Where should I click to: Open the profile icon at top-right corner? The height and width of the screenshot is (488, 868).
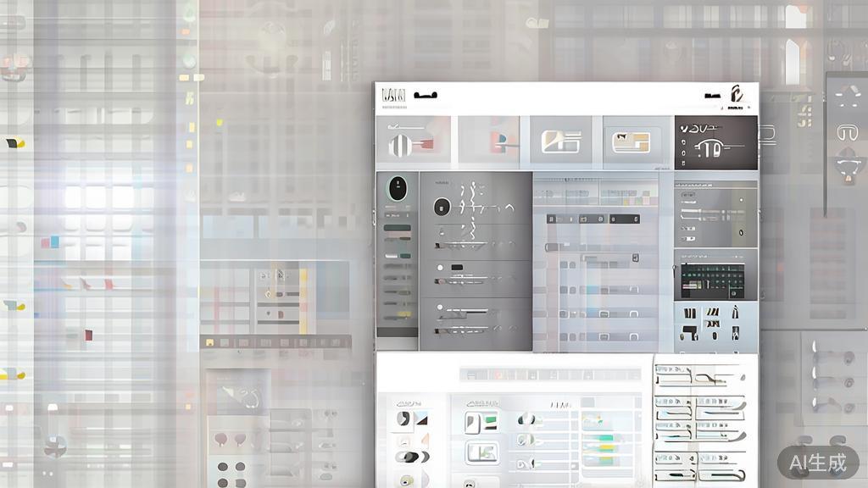tap(737, 95)
